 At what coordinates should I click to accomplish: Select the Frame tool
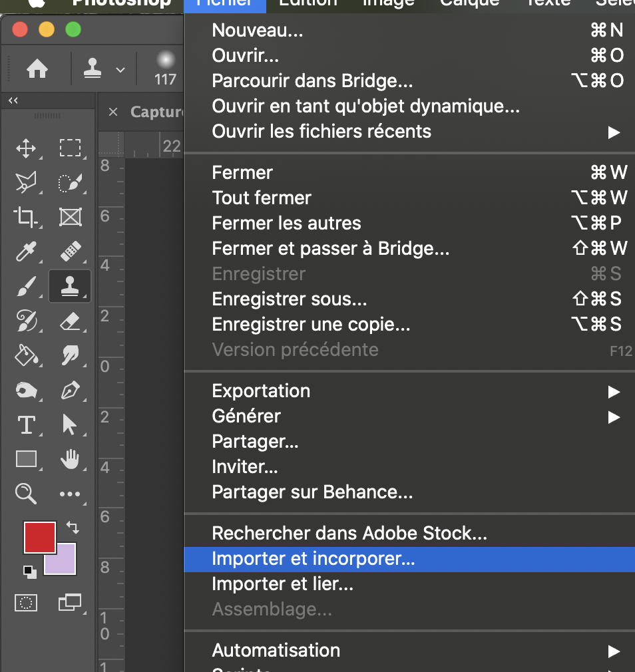click(x=71, y=217)
